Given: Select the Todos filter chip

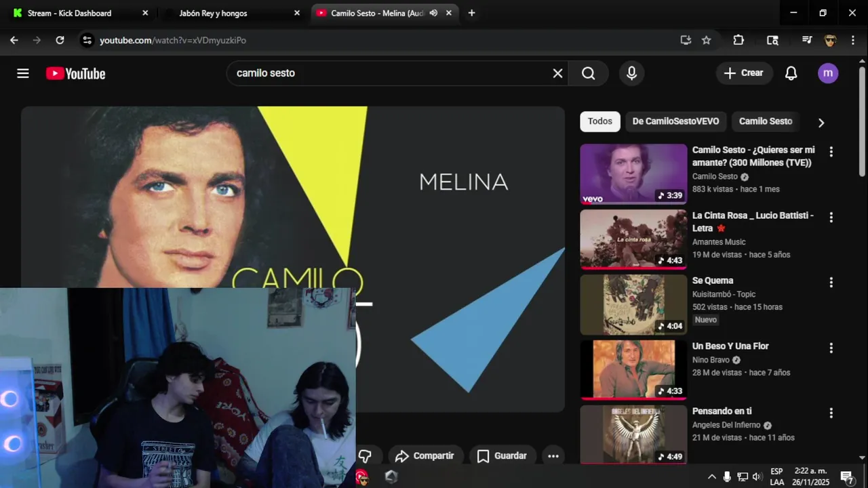Looking at the screenshot, I should click(x=599, y=121).
